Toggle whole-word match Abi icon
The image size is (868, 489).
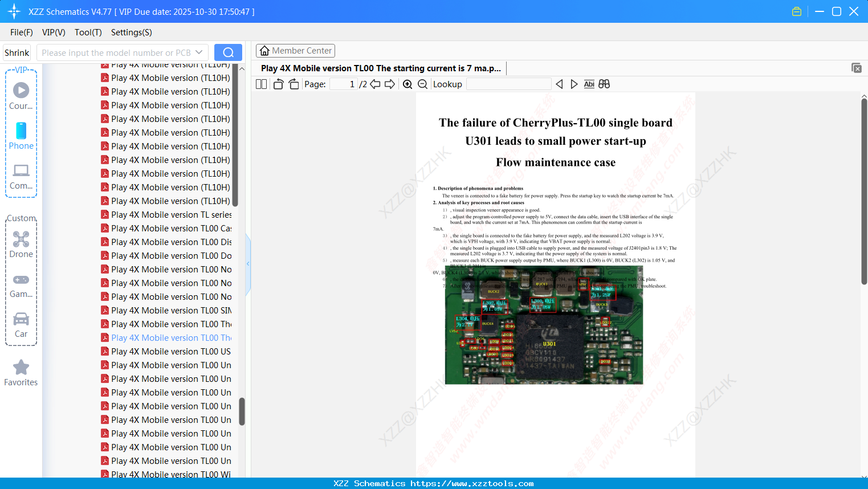(x=589, y=84)
